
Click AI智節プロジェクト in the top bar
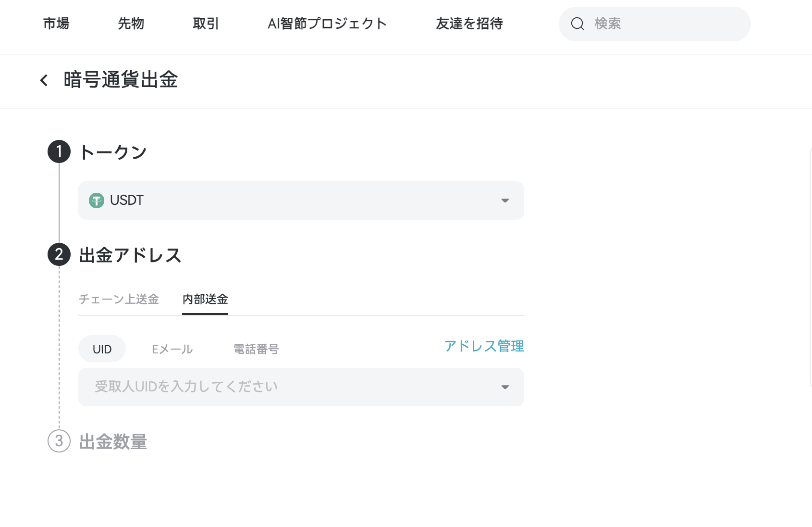coord(328,24)
